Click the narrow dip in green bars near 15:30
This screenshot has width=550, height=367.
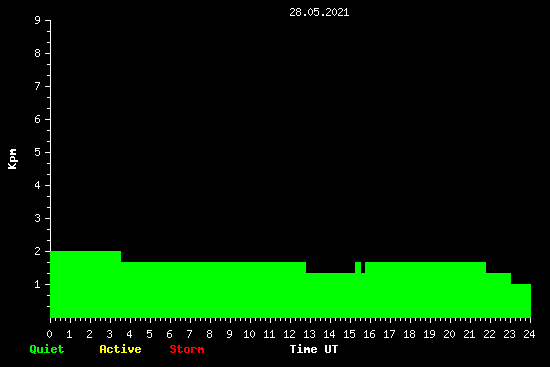pyautogui.click(x=363, y=267)
